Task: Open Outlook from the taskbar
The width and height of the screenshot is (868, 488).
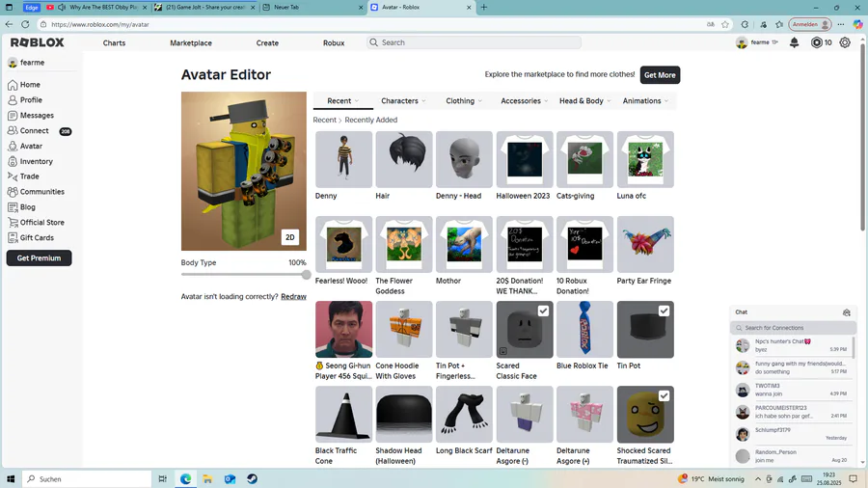Action: point(230,478)
